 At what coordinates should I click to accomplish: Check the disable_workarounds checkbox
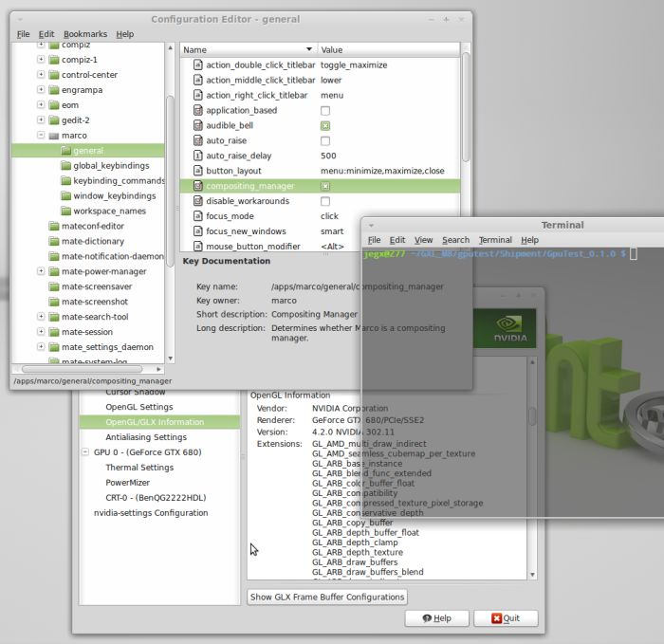[x=325, y=201]
